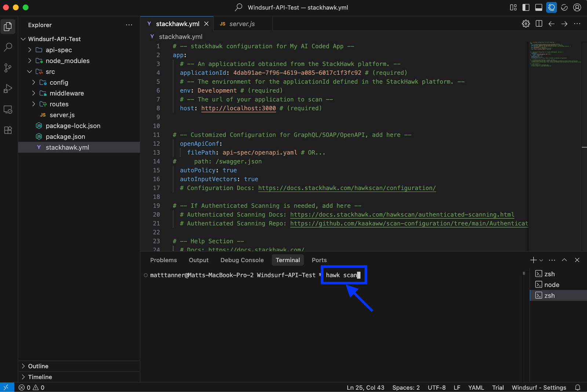Change file encoding UTF-8 in status bar
587x392 pixels.
pyautogui.click(x=437, y=388)
